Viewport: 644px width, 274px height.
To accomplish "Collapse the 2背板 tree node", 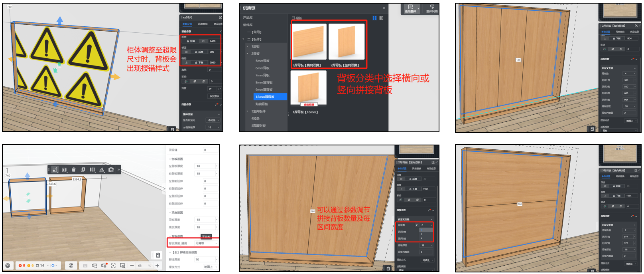I will coord(248,54).
